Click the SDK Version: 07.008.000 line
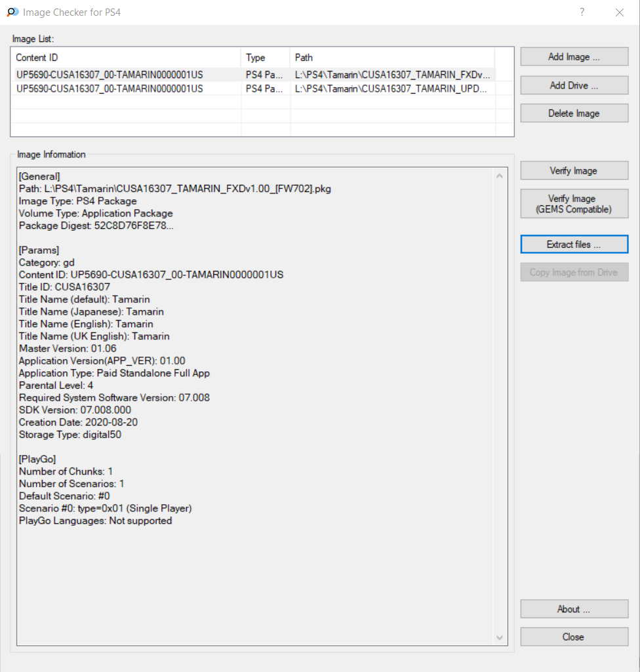640x672 pixels. coord(75,410)
